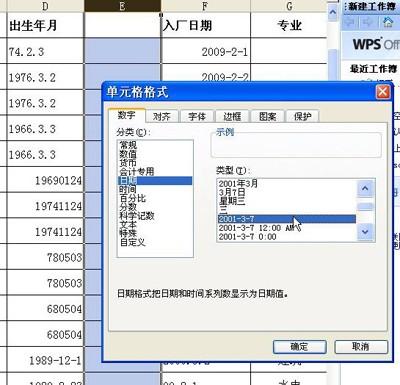400x385 pixels.
Task: Select column F header
Action: point(206,6)
